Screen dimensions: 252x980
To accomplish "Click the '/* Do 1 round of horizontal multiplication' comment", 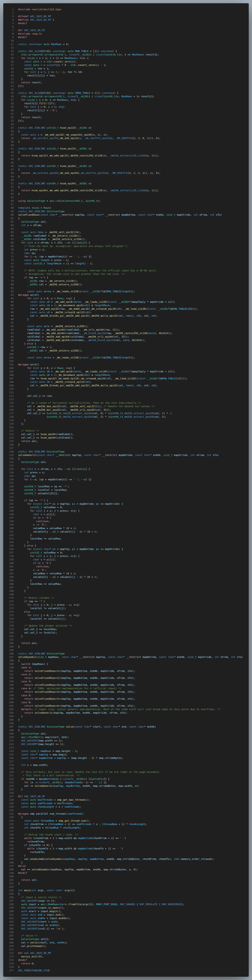I will (x=84, y=403).
